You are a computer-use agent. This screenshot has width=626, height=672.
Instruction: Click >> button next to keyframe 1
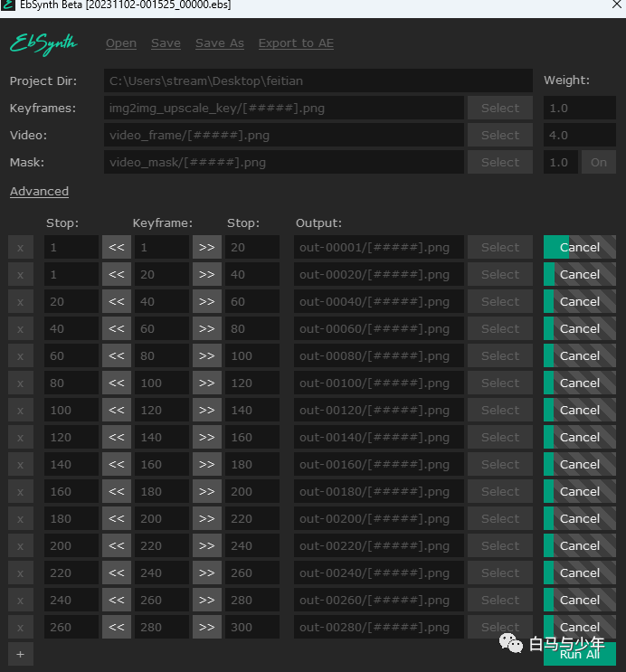[x=206, y=247]
